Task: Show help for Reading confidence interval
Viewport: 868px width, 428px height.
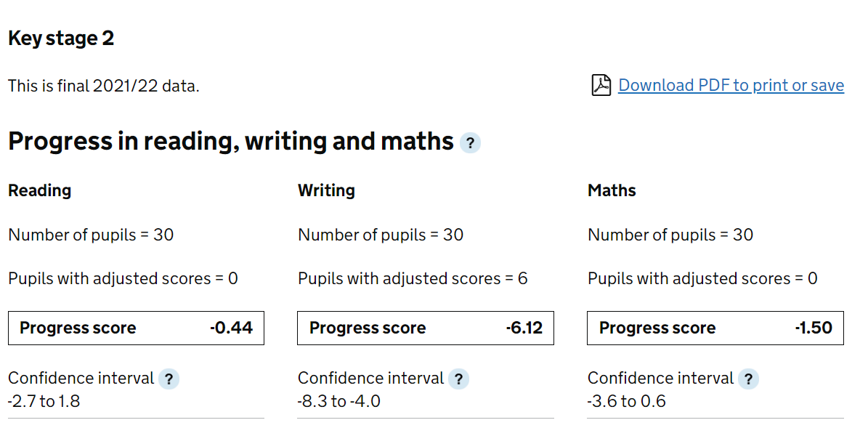Action: point(169,379)
